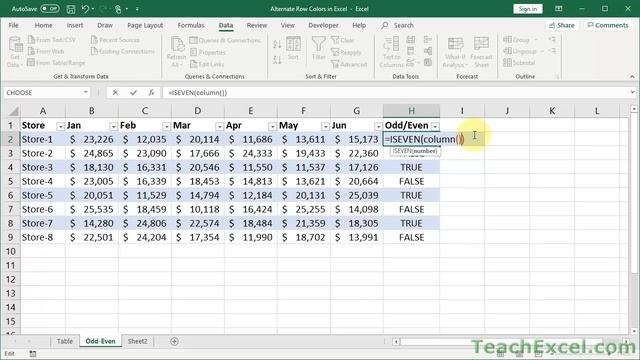The image size is (640, 360).
Task: Cancel formula entry with the X icon
Action: point(116,93)
